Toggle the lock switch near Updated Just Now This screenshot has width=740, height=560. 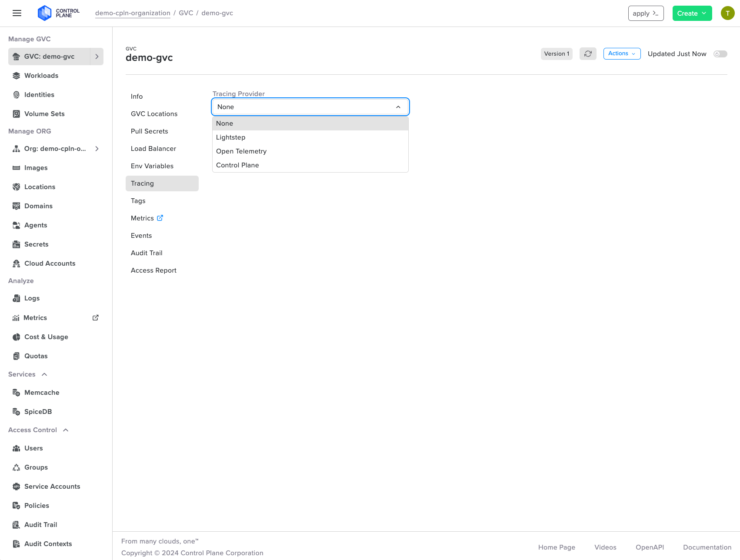pos(720,53)
